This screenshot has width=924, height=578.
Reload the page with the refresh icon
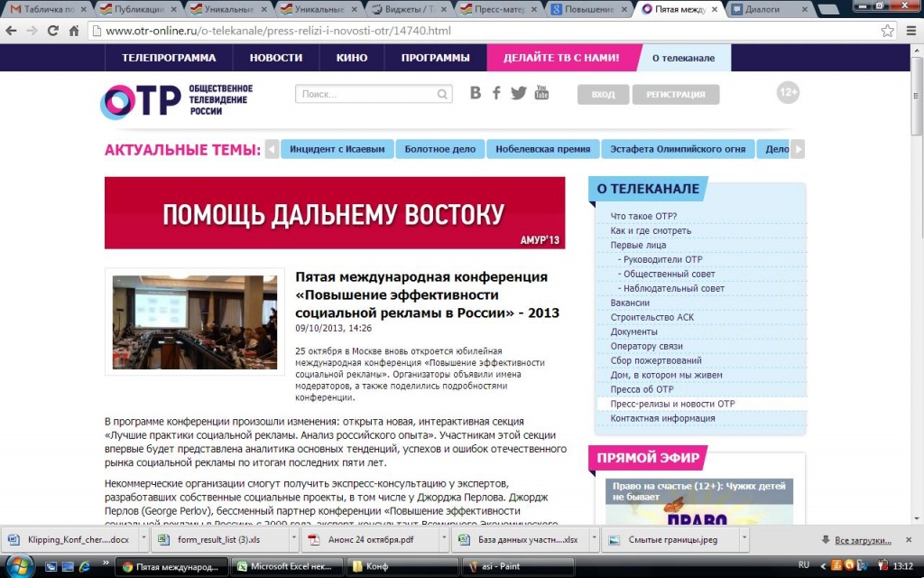(x=53, y=31)
